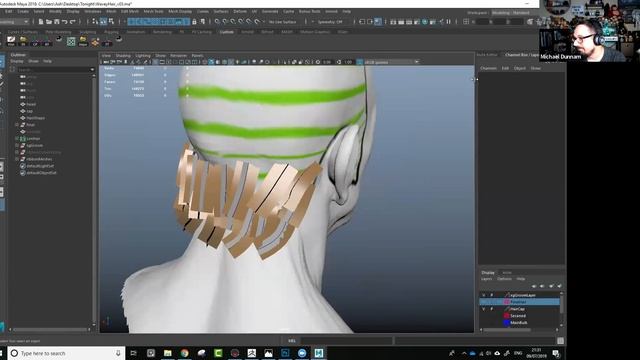The height and width of the screenshot is (360, 640).
Task: Click the Undo arrow icon
Action: tap(64, 22)
